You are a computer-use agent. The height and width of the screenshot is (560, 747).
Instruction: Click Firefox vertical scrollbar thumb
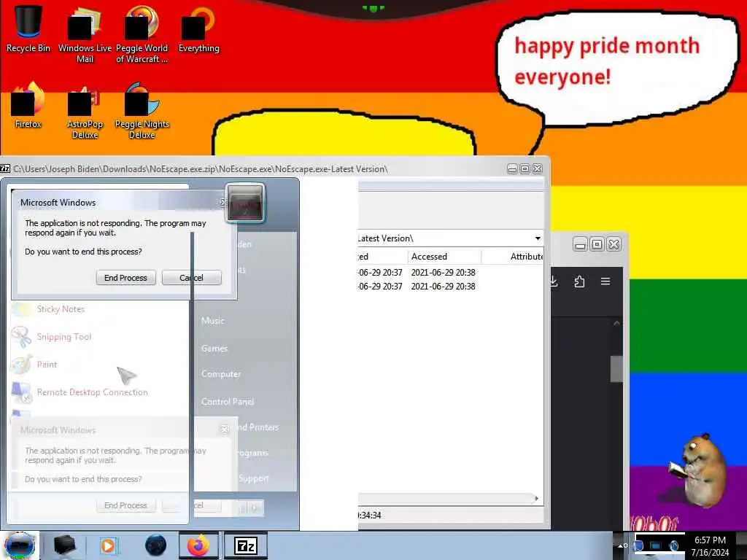click(x=616, y=368)
